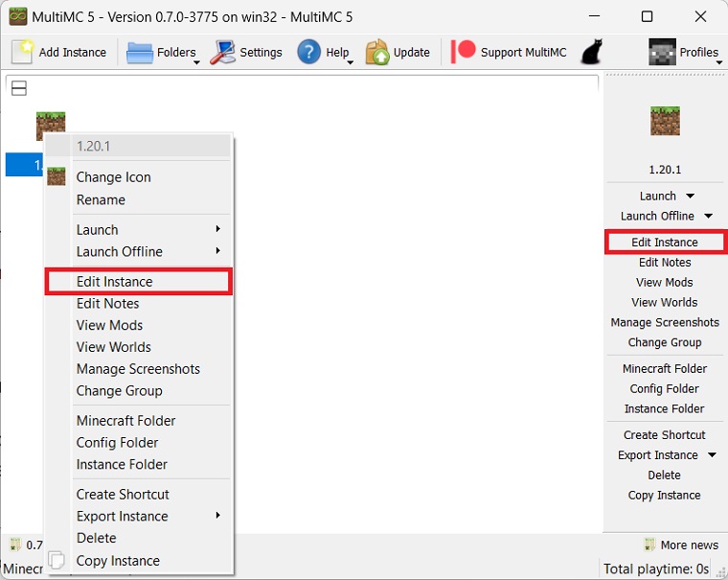Expand the Launch submenu arrow in the context menu
Viewport: 728px width, 580px height.
tap(217, 229)
